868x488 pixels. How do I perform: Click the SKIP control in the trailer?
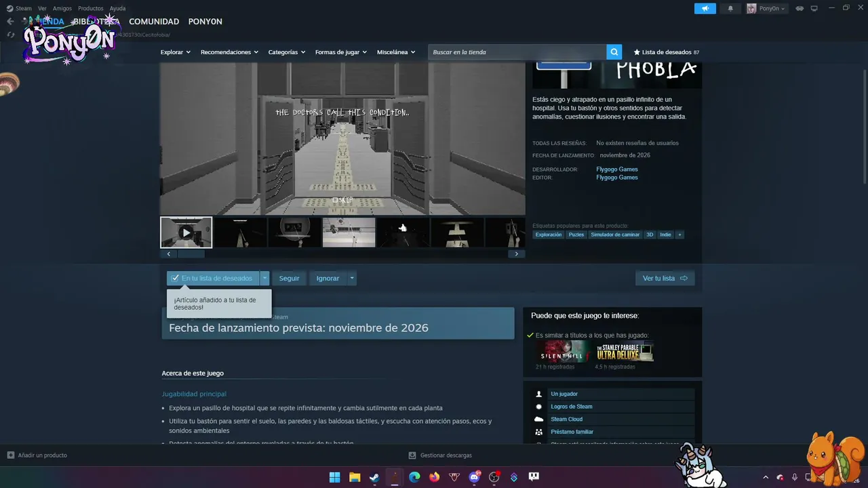(342, 200)
